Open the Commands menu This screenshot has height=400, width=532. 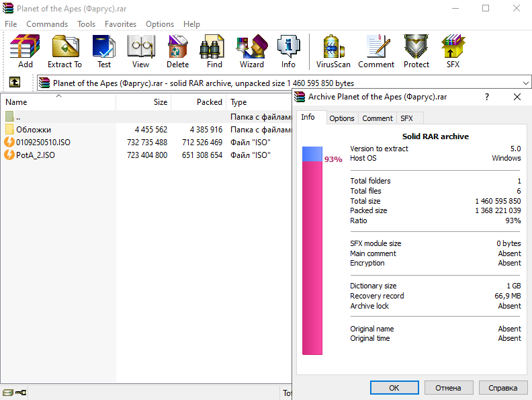[47, 24]
